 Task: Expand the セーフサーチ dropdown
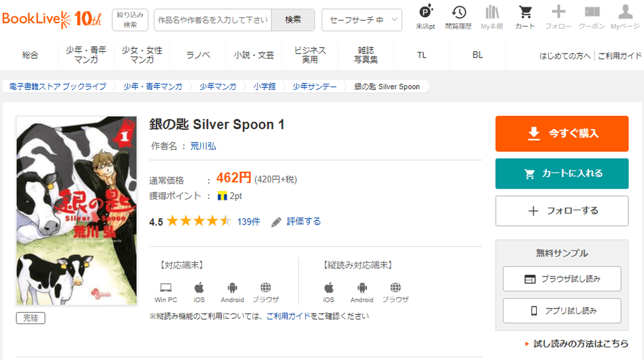362,20
